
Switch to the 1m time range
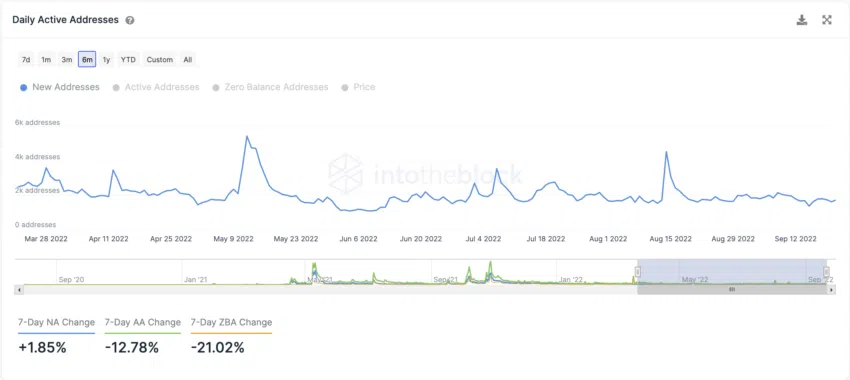46,60
